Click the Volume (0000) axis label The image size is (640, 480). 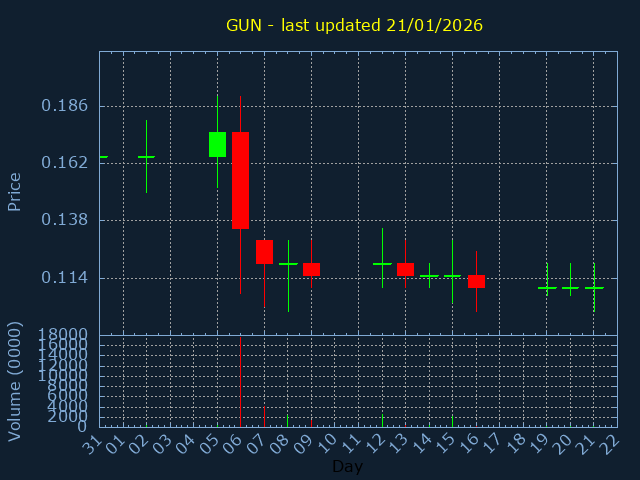click(15, 381)
